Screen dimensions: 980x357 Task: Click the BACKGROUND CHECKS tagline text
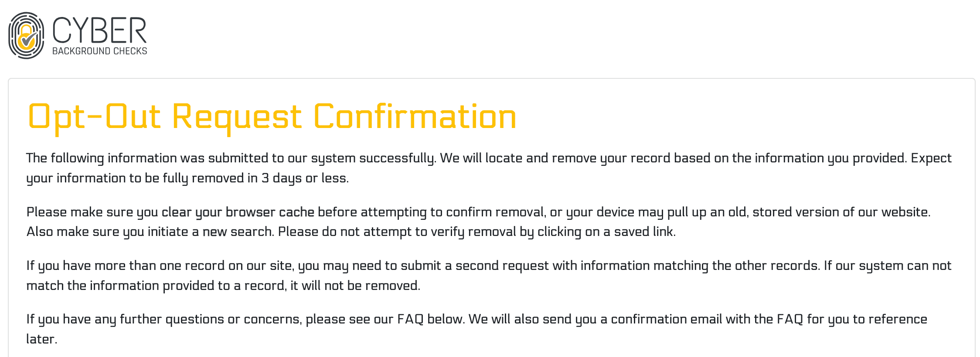point(99,51)
